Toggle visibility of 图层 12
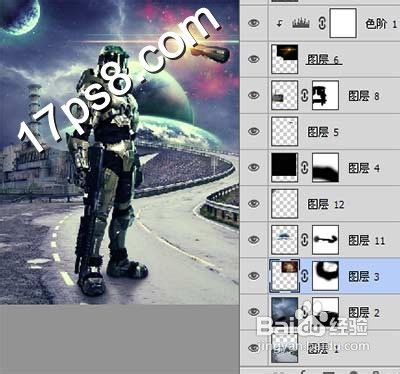This screenshot has width=400, height=374. tap(254, 203)
